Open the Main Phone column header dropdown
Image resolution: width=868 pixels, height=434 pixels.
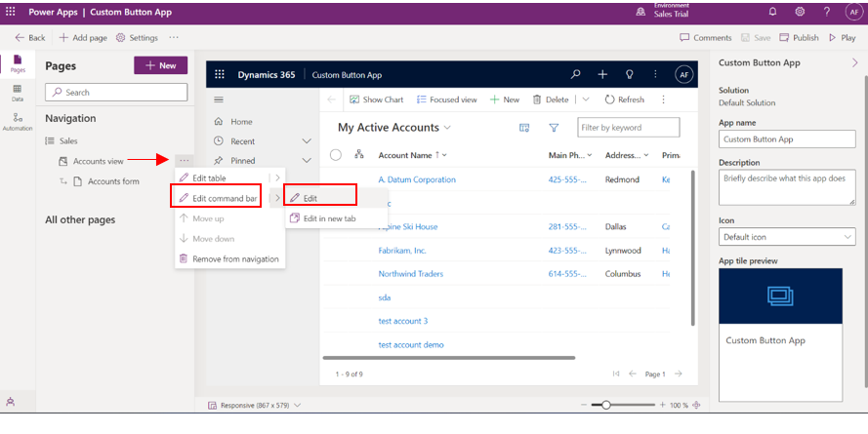(570, 155)
